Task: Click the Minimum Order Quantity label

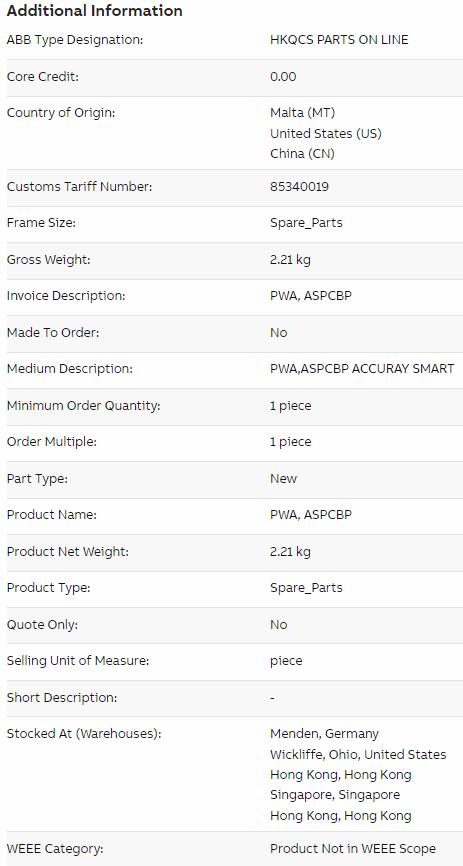Action: [83, 405]
